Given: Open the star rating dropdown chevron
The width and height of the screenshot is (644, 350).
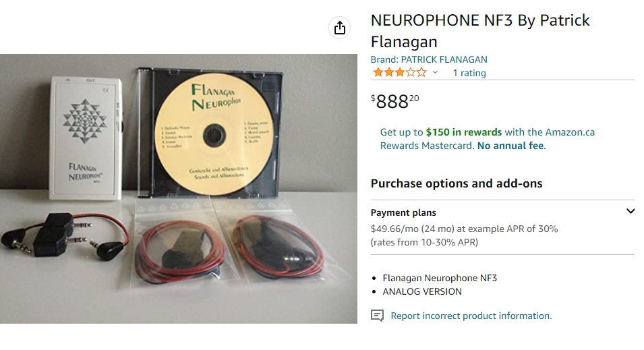Looking at the screenshot, I should 436,73.
